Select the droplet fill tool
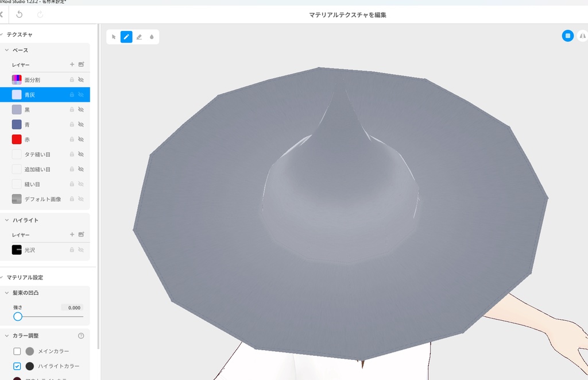The image size is (588, 380). point(152,37)
